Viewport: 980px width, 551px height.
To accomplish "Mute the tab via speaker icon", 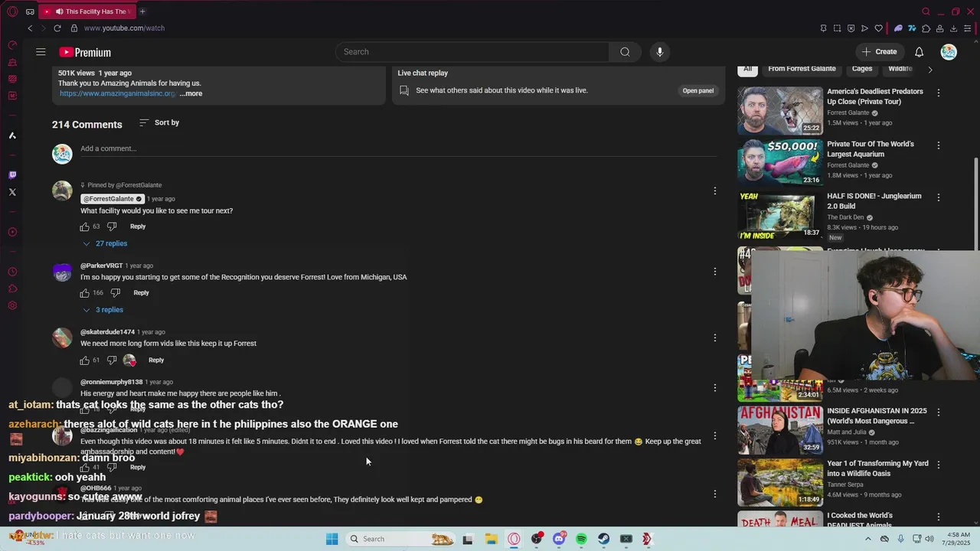I will point(60,11).
